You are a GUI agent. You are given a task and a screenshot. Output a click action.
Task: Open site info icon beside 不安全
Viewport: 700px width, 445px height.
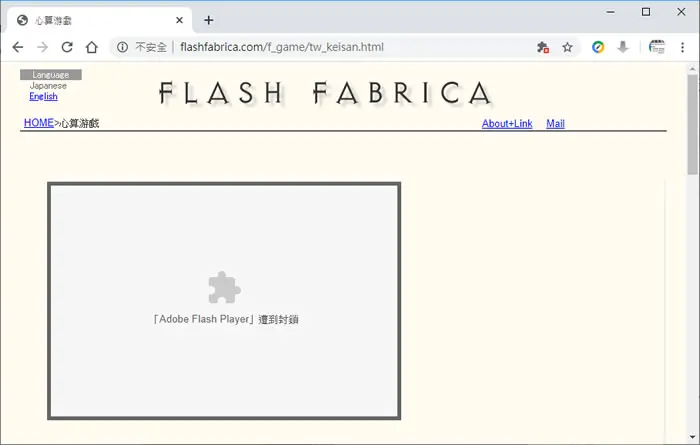coord(122,47)
